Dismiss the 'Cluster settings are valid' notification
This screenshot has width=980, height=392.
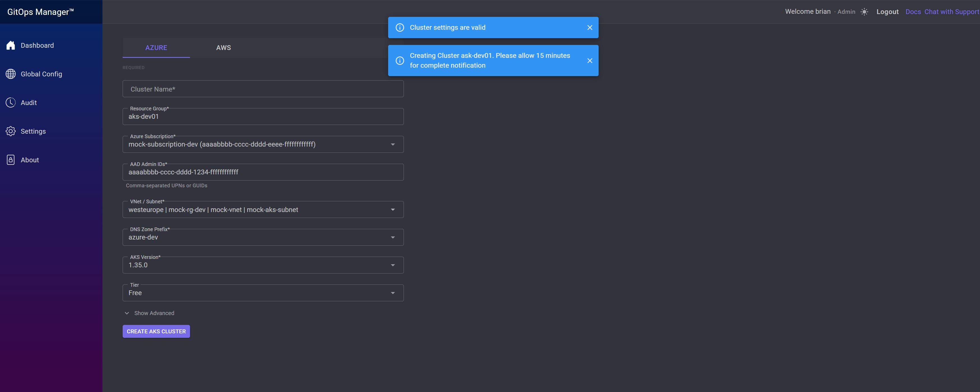tap(590, 28)
